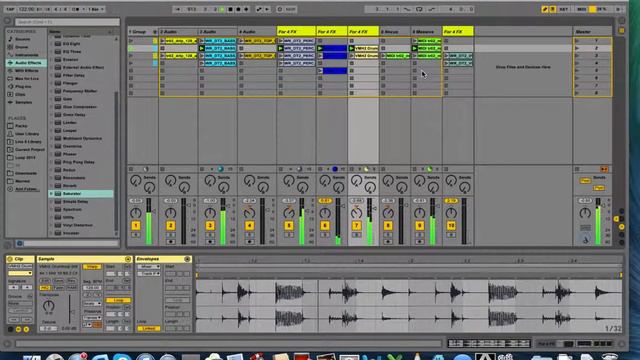Image resolution: width=640 pixels, height=360 pixels.
Task: Select Instruments category in browser
Action: click(x=27, y=55)
